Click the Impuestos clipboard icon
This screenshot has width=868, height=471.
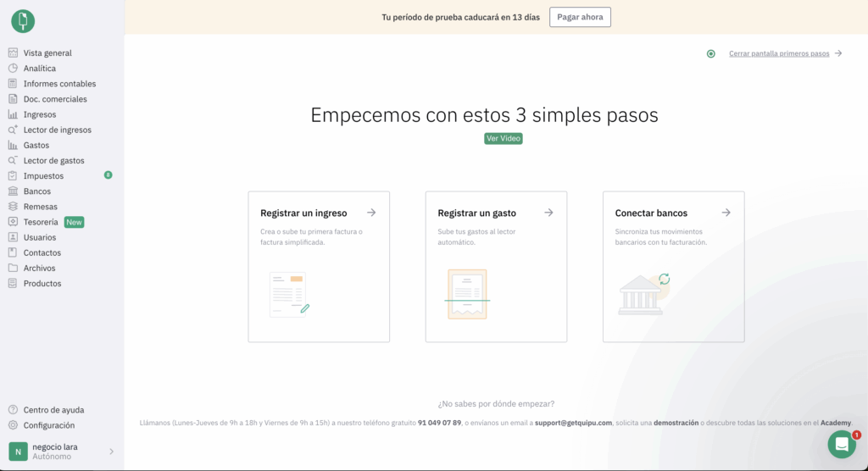pos(13,176)
